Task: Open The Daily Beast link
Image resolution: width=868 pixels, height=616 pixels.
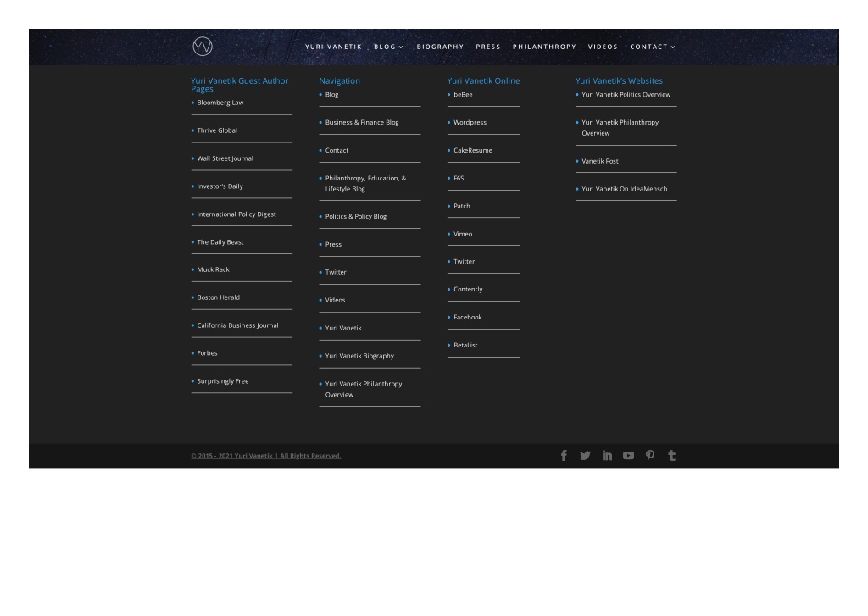Action: point(220,242)
